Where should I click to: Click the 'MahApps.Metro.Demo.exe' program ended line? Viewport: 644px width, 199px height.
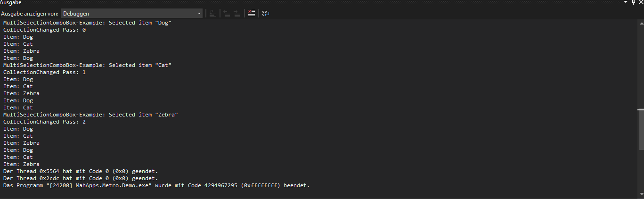(156, 186)
